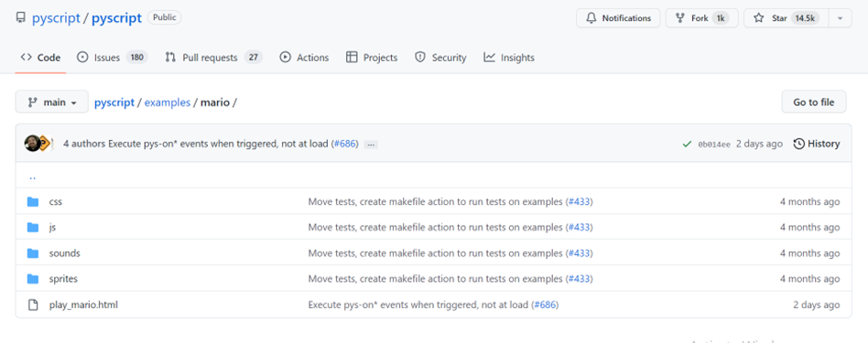This screenshot has width=868, height=343.
Task: Expand the commit message ellipsis button
Action: coord(371,145)
